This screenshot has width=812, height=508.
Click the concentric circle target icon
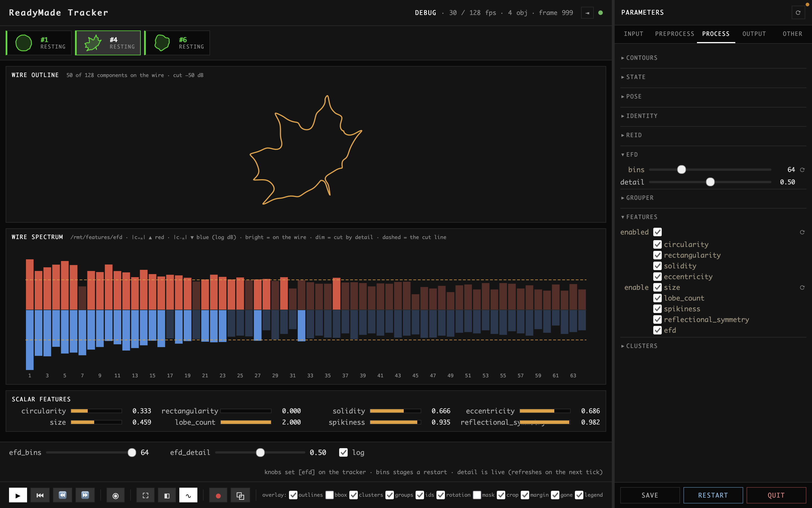pyautogui.click(x=115, y=495)
